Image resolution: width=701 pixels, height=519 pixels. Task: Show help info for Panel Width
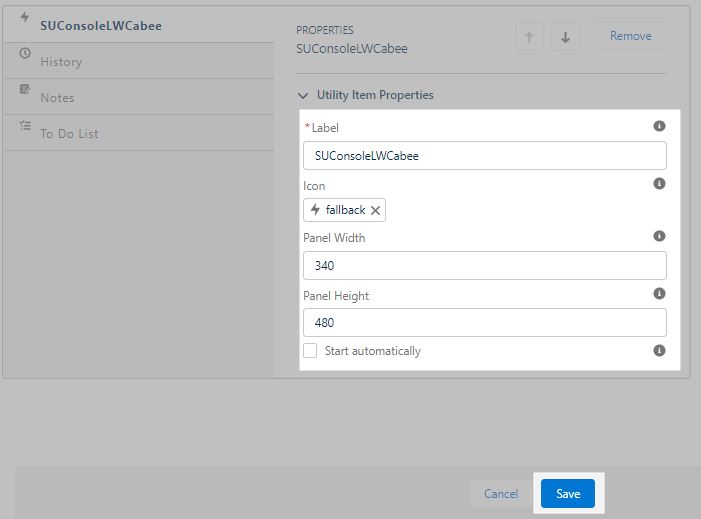(x=659, y=236)
